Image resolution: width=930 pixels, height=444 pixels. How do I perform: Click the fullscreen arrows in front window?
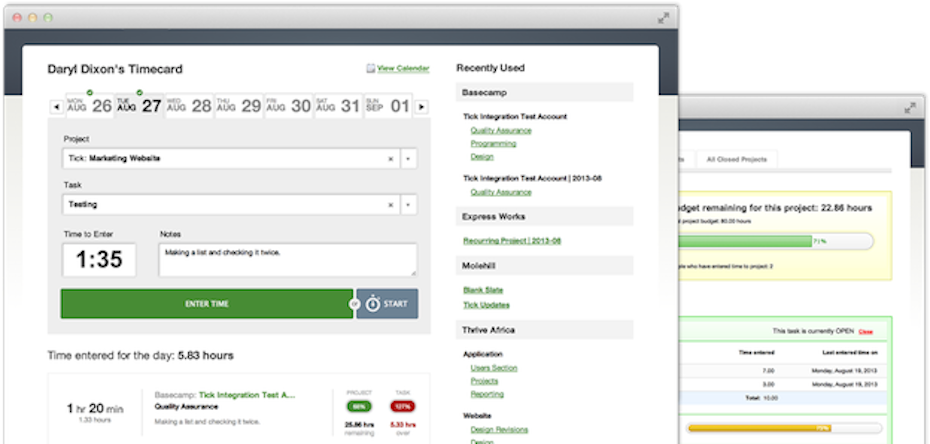(663, 18)
